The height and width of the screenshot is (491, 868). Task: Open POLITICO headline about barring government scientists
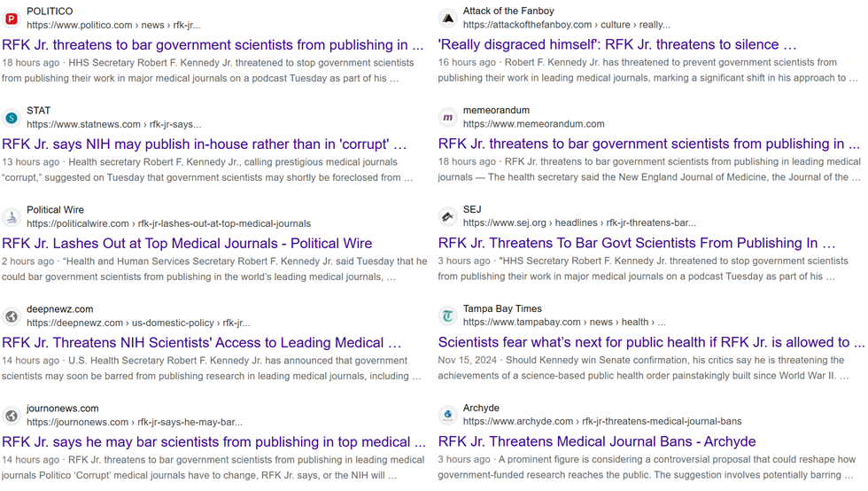point(213,45)
